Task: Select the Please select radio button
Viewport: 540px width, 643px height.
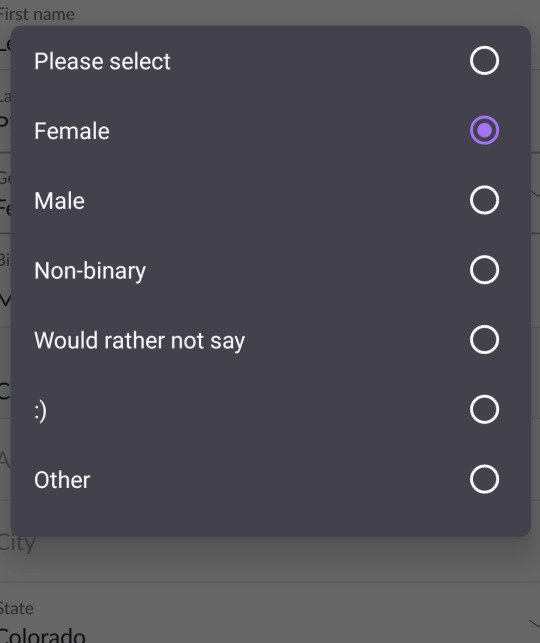Action: point(484,61)
